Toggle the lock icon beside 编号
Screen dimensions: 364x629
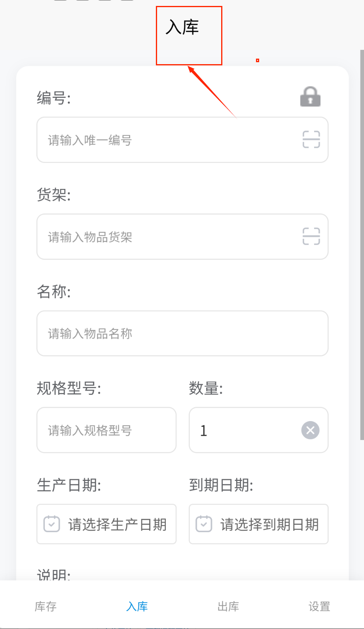310,97
